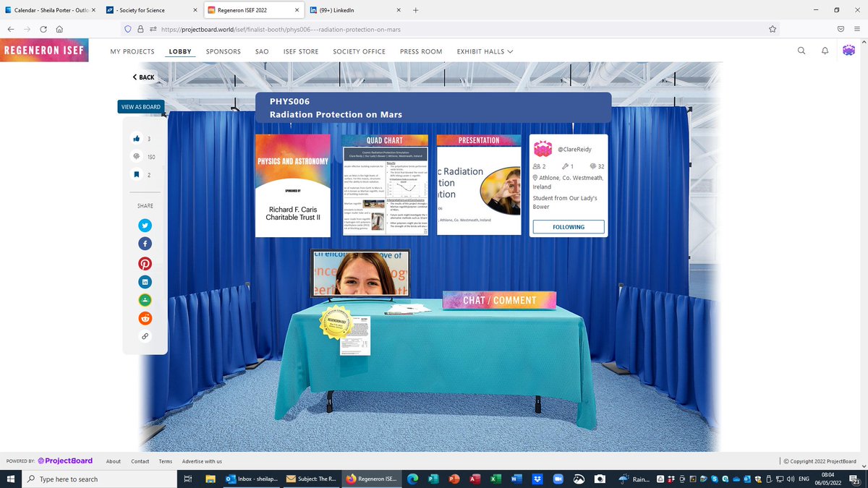Bookmark this project with the ribbon icon
868x488 pixels.
tap(136, 174)
